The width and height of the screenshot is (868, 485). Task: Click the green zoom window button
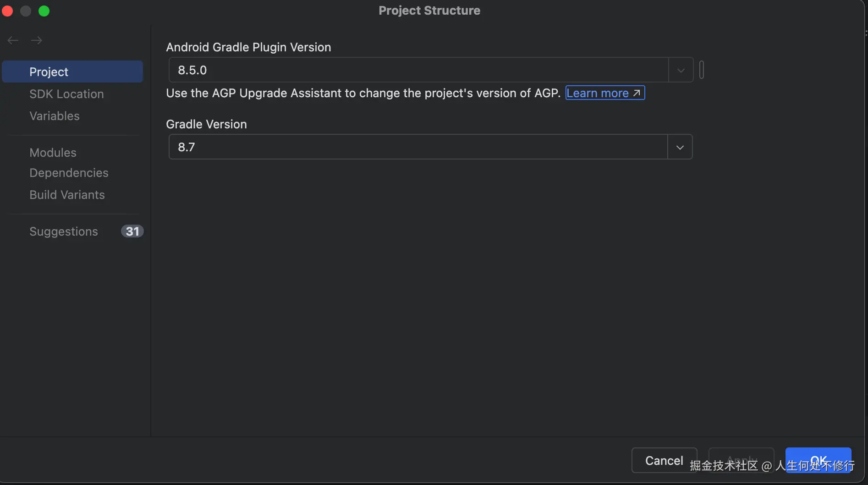coord(44,11)
